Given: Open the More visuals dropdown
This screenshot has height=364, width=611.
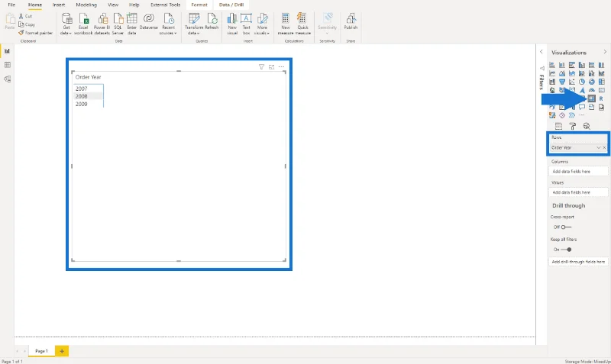Looking at the screenshot, I should click(x=262, y=24).
